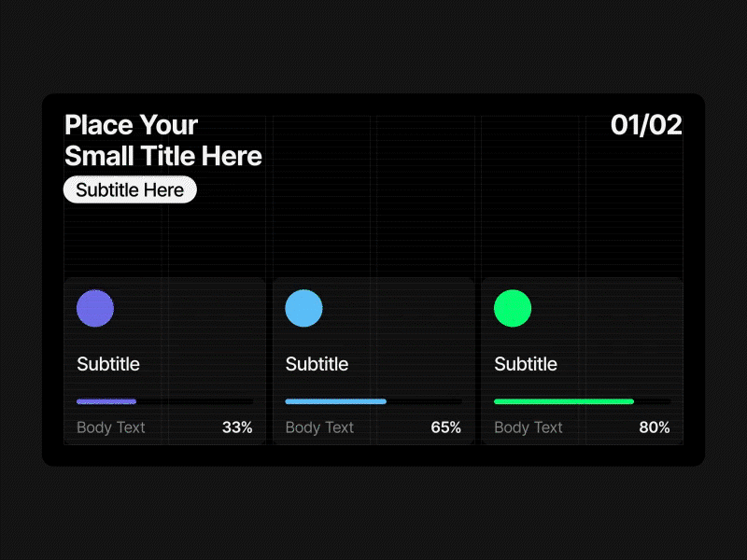This screenshot has width=747, height=560.
Task: Select the "Place Your Small Title Here" heading
Action: 162,140
